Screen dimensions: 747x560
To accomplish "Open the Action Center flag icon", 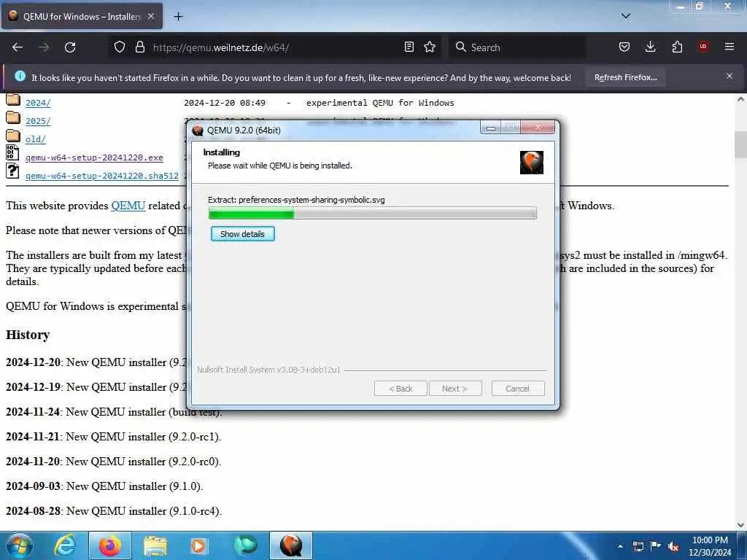I will click(x=656, y=545).
